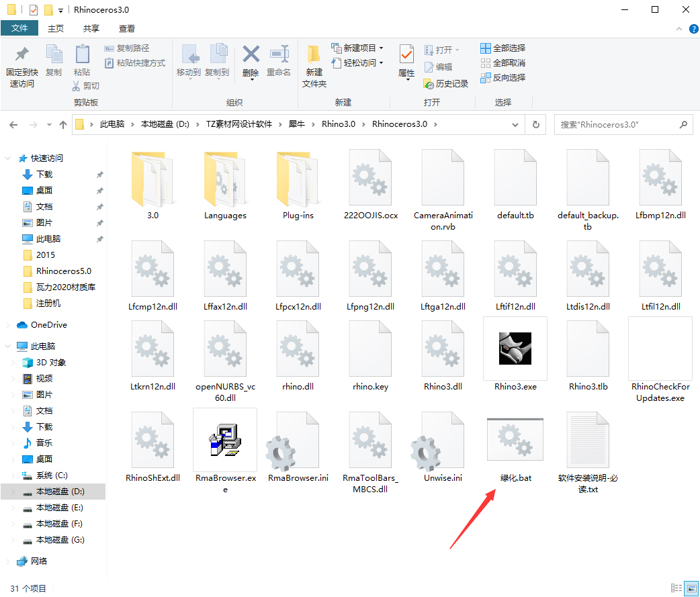This screenshot has height=597, width=700.
Task: Open the Easy Access (轻松访问) dropdown
Action: [x=357, y=63]
